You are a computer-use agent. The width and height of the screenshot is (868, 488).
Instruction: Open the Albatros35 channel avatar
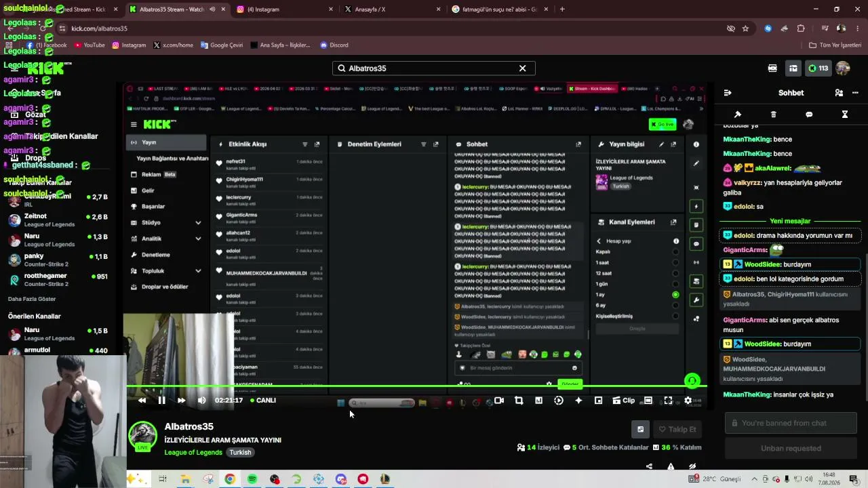pyautogui.click(x=143, y=436)
